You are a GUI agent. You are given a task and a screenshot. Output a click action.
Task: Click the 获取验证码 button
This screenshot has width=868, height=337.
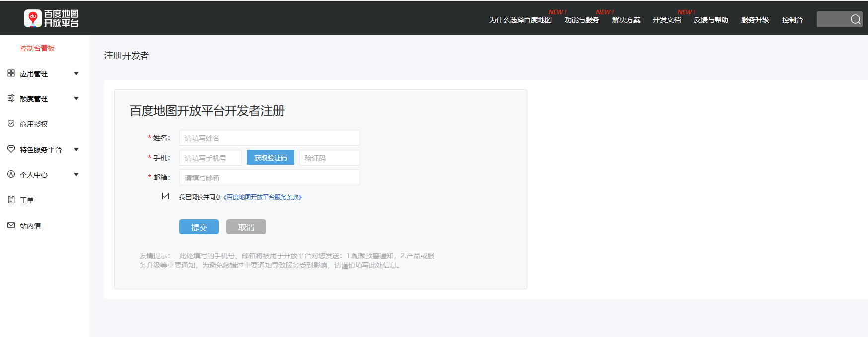(x=271, y=157)
